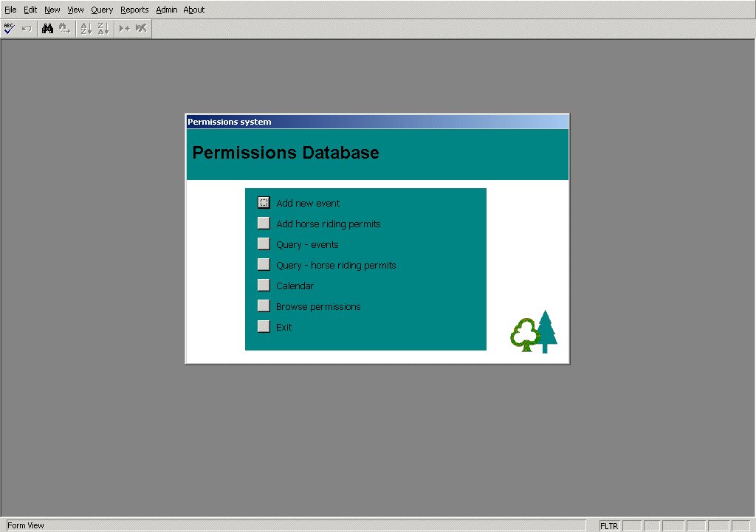Click the 'Add horse riding permits' label
This screenshot has height=532, width=756.
[329, 224]
